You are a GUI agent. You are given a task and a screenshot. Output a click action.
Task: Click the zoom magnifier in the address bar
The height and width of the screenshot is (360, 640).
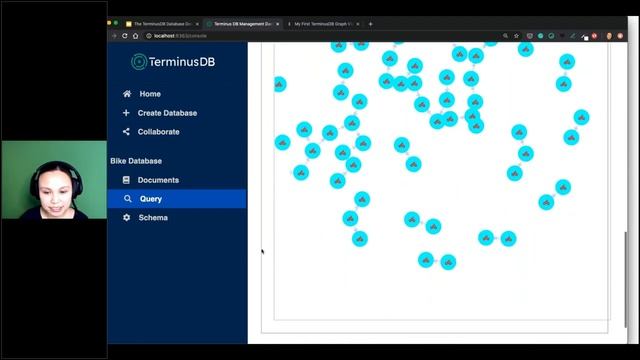pyautogui.click(x=505, y=36)
